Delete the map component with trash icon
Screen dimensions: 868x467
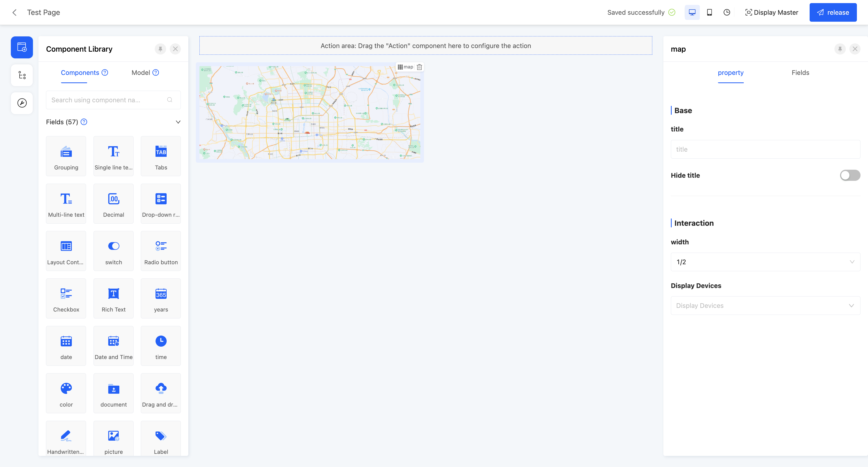419,67
